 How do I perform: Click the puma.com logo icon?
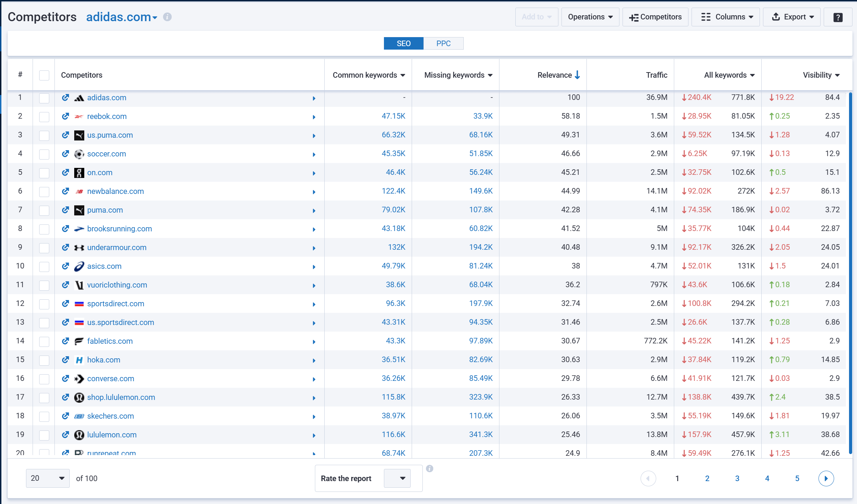coord(79,210)
